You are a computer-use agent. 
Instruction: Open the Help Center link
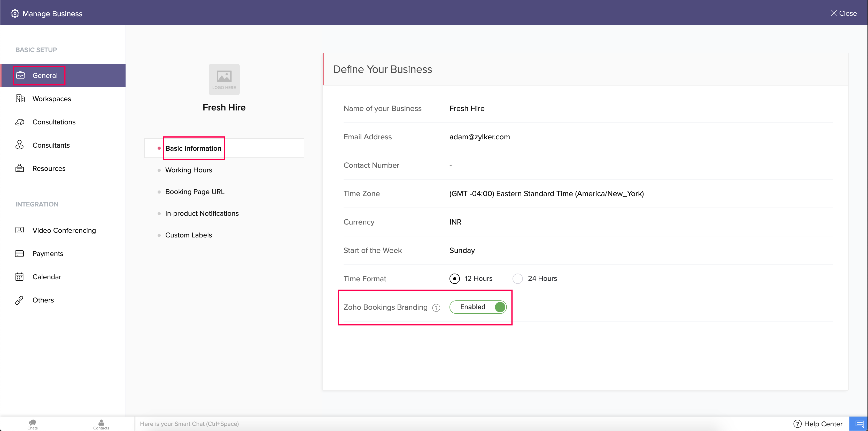818,424
